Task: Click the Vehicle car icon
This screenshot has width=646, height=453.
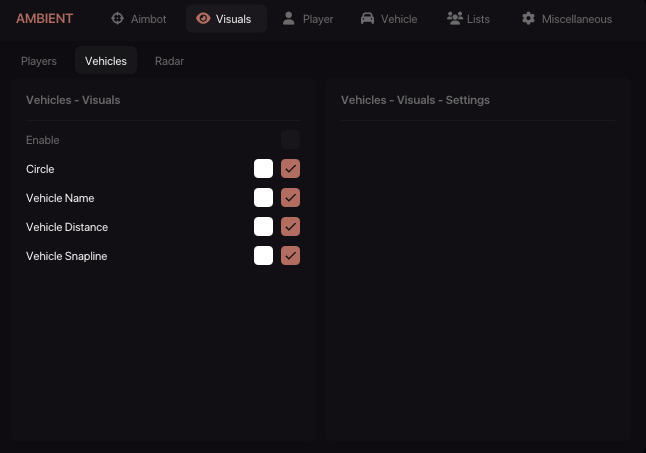Action: [x=367, y=19]
